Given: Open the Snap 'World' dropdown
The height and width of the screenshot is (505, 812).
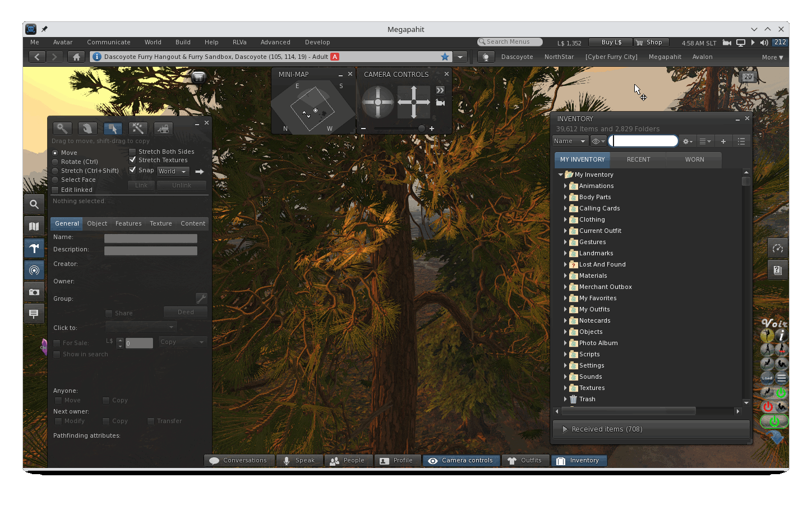Looking at the screenshot, I should pyautogui.click(x=173, y=171).
